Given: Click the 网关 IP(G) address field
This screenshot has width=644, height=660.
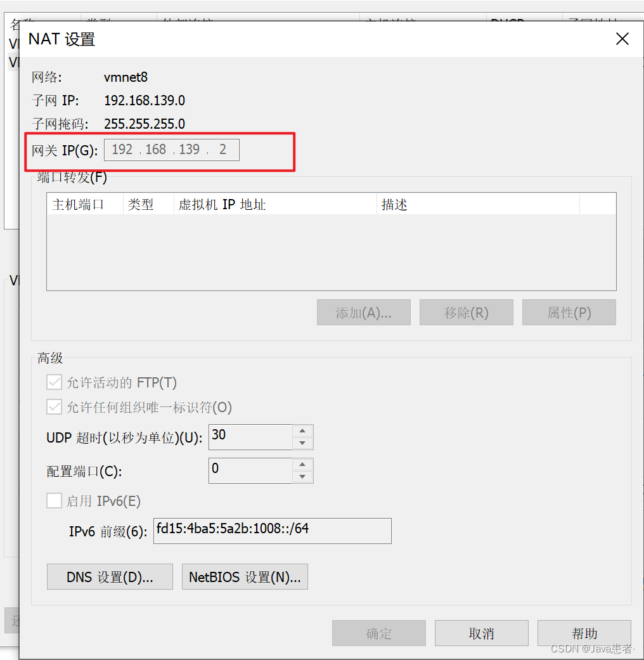Looking at the screenshot, I should tap(172, 150).
